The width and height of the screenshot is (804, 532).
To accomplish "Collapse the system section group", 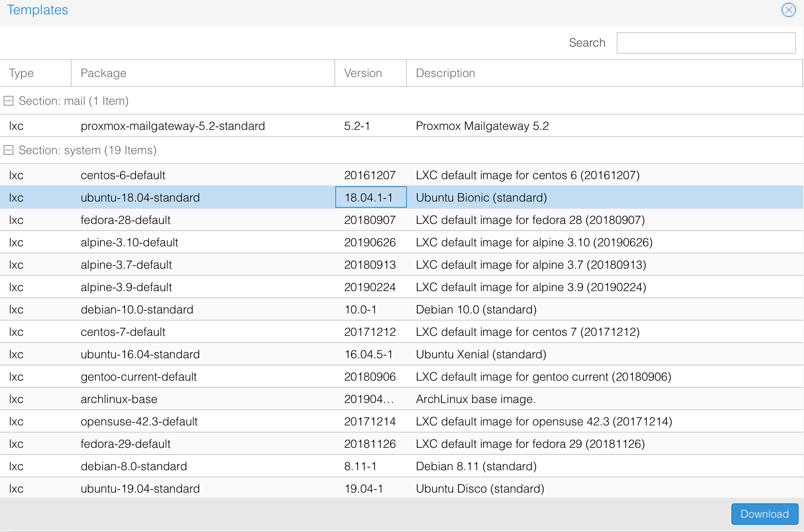I will [x=9, y=150].
